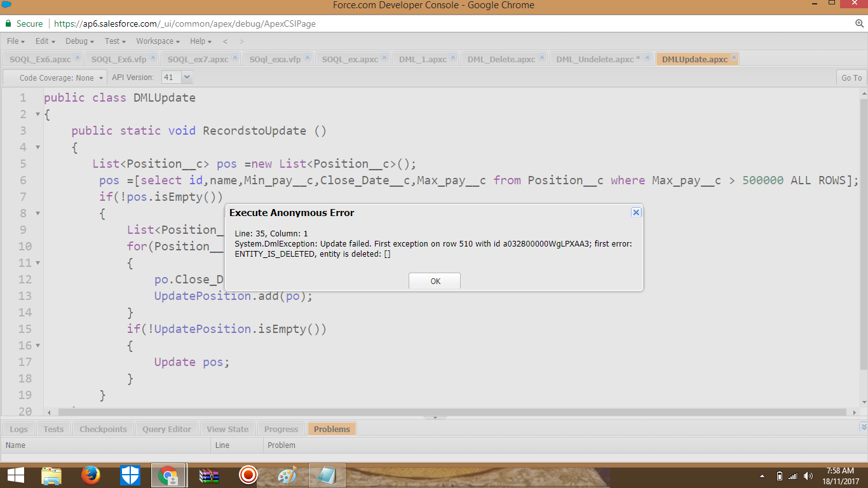The width and height of the screenshot is (868, 488).
Task: Click the API Version value field
Action: pos(171,77)
